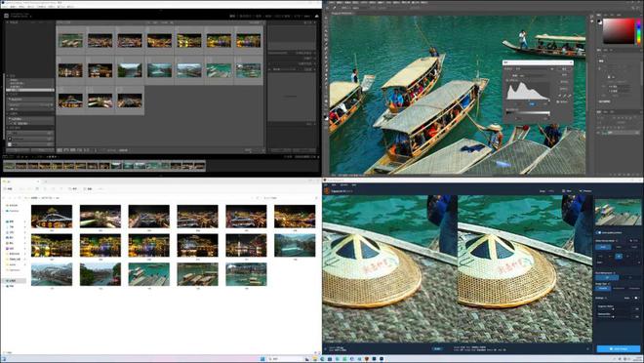The image size is (644, 363).
Task: Click the hue strip in Photoshop Color panel
Action: (x=638, y=31)
